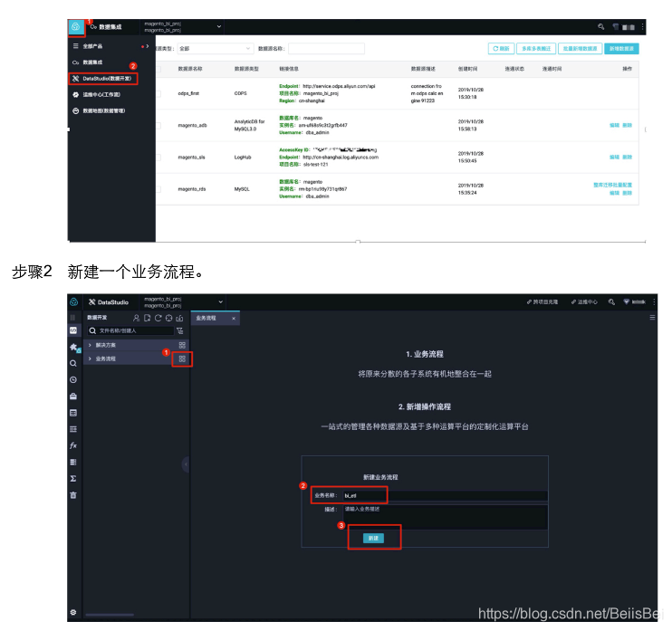Click grid icon on the 业务流程 row
Screen dimensions: 672x631
(182, 359)
